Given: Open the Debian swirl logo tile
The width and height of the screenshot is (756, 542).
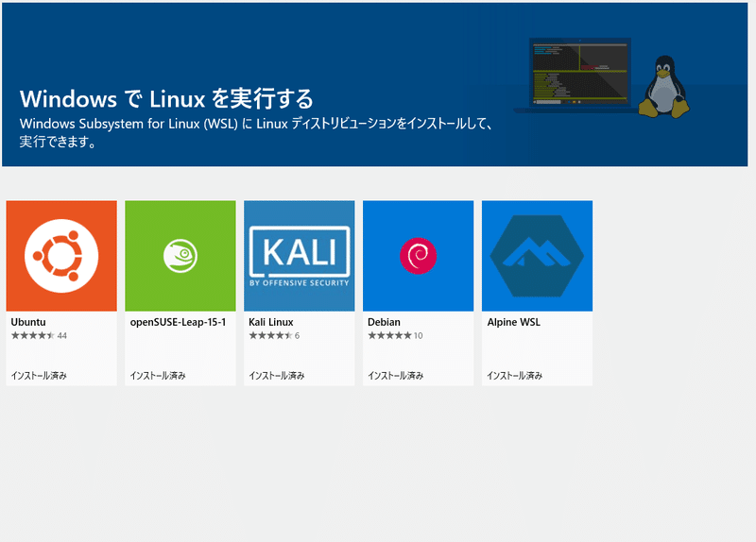Looking at the screenshot, I should [418, 256].
